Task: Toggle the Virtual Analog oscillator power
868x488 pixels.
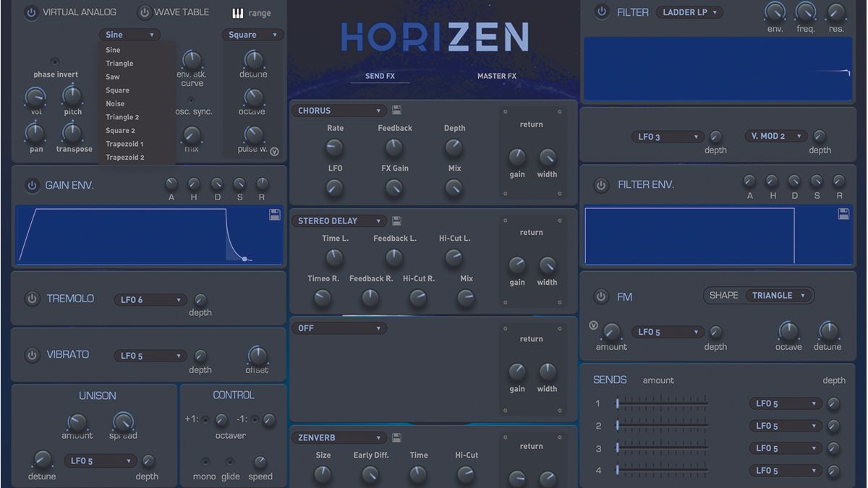Action: pos(30,12)
